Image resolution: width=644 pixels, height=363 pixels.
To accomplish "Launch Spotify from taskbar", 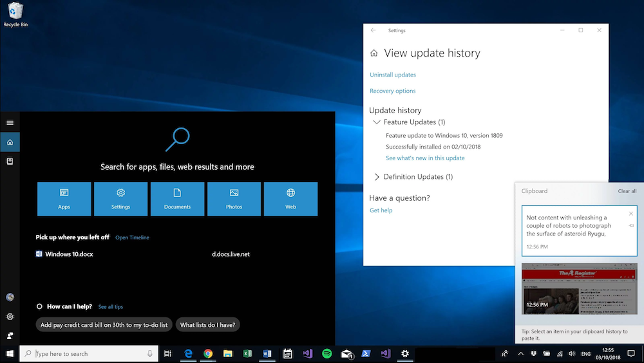I will pyautogui.click(x=327, y=353).
